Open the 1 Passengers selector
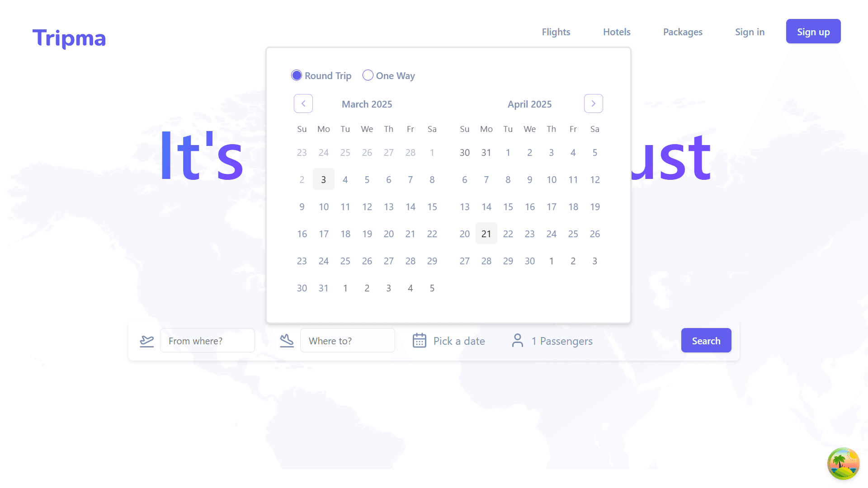 [561, 341]
